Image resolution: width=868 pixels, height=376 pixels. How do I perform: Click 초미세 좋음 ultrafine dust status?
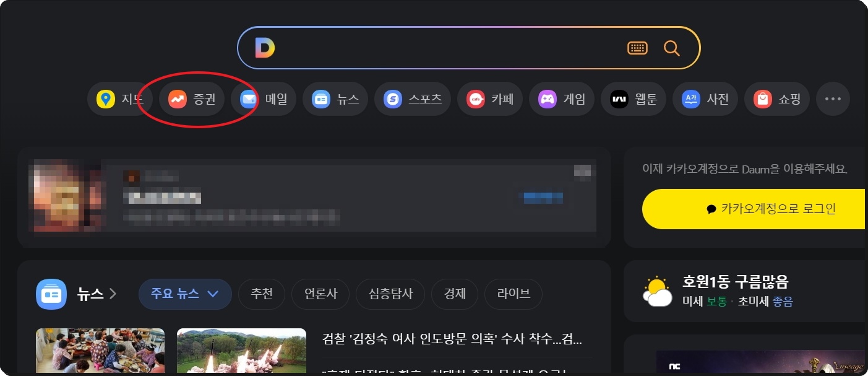pos(765,302)
